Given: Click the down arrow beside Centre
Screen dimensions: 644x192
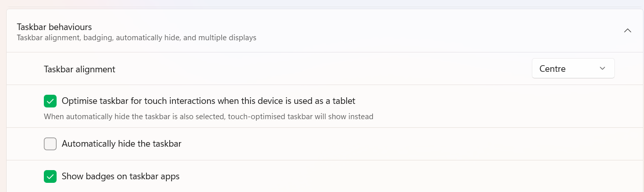Looking at the screenshot, I should [602, 69].
